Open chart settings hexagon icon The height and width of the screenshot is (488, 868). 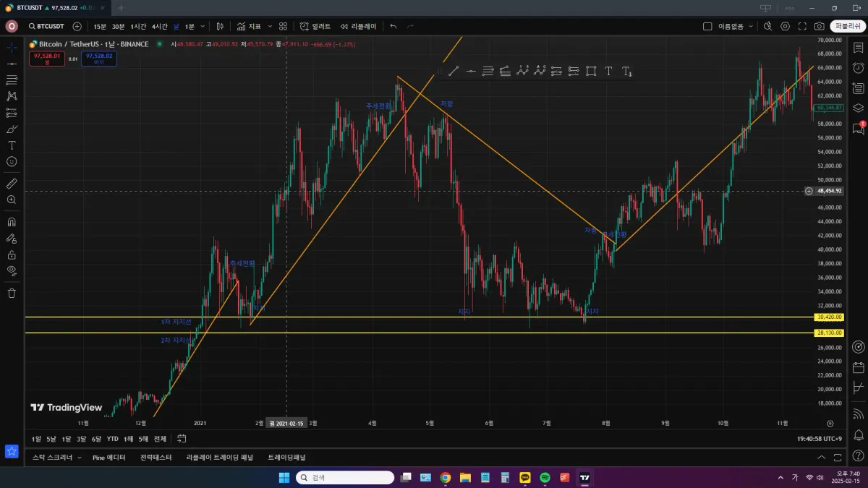click(786, 26)
